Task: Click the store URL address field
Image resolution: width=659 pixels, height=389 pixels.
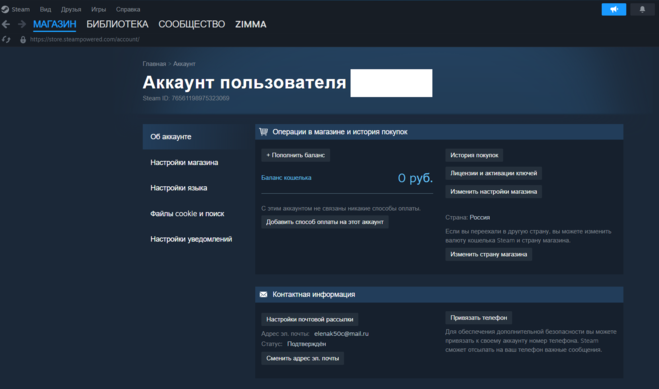Action: [84, 39]
